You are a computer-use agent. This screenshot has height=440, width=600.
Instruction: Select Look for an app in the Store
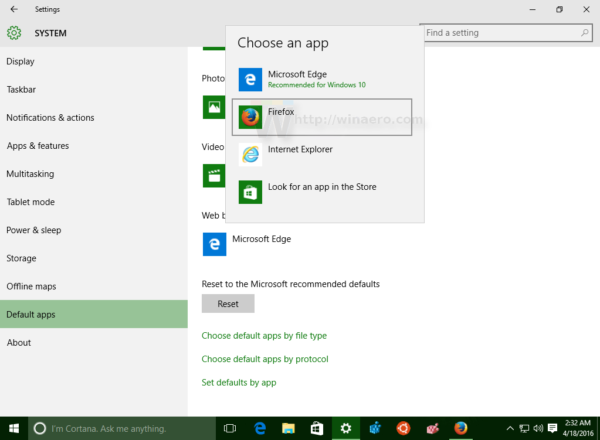322,192
